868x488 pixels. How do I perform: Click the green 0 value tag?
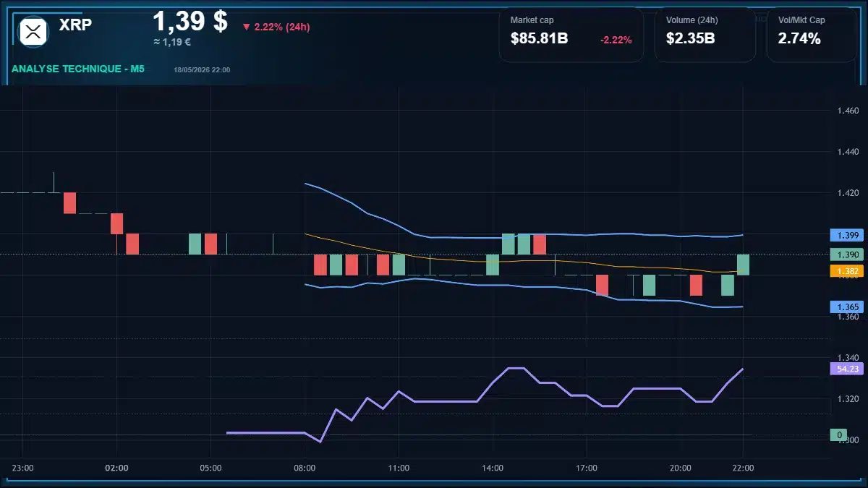pos(839,435)
